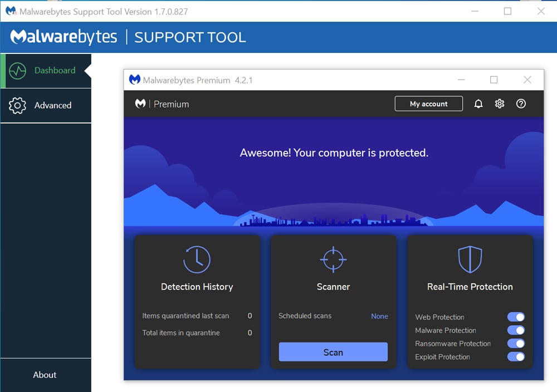The width and height of the screenshot is (557, 392).
Task: Click the Detection History clock icon
Action: (x=197, y=259)
